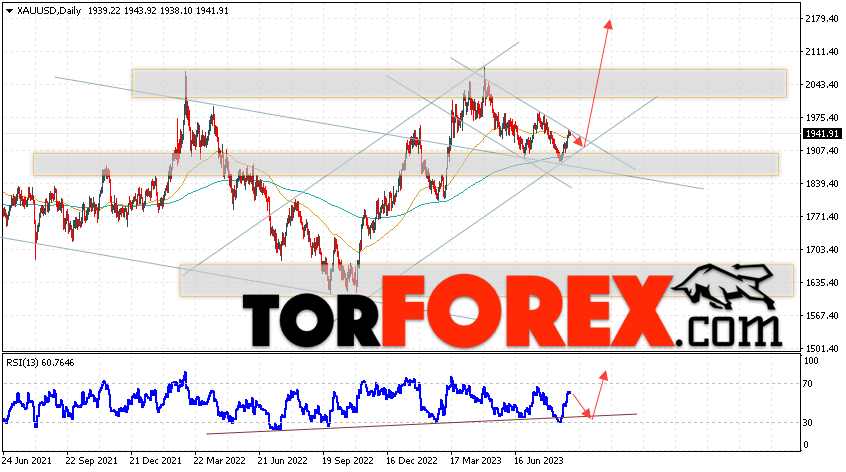Click the date label 24 Jun 2021
Viewport: 846px width, 472px height.
pyautogui.click(x=27, y=461)
